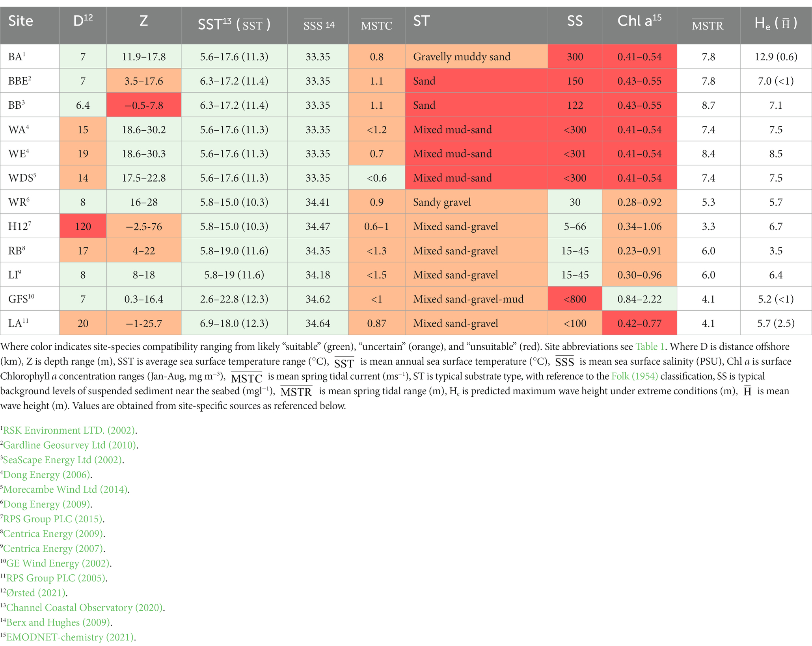This screenshot has height=646, width=812.
Task: Open Gardline Geosurvey Ltd (2010) reference
Action: 70,445
